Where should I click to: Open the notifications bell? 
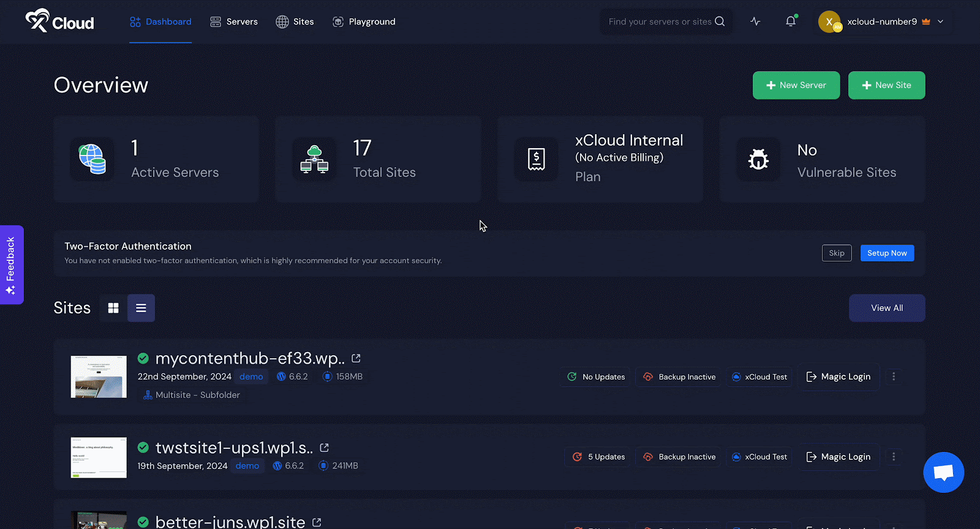(791, 21)
